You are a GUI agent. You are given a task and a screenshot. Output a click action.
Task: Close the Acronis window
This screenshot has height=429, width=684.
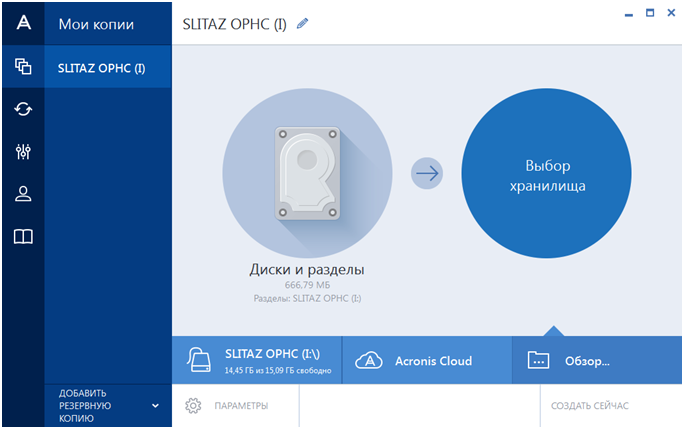[671, 13]
